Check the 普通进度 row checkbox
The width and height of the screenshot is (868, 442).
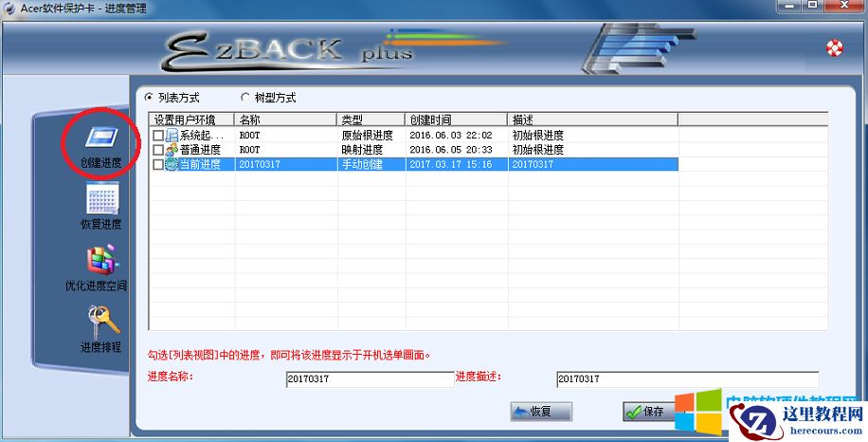coord(158,150)
